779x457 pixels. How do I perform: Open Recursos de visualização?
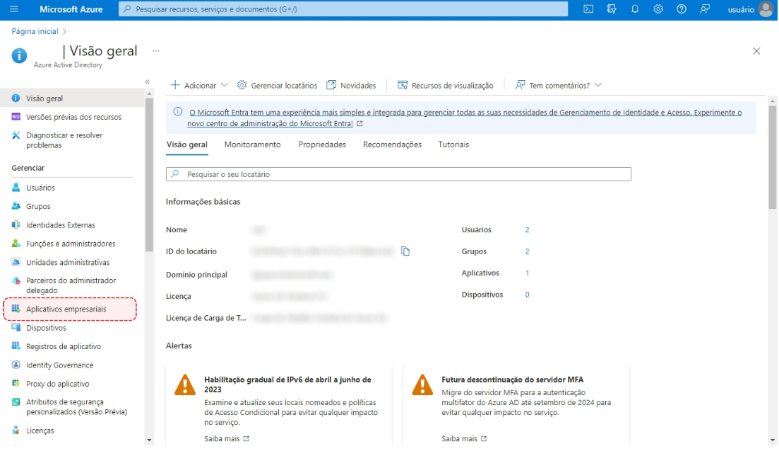[446, 85]
